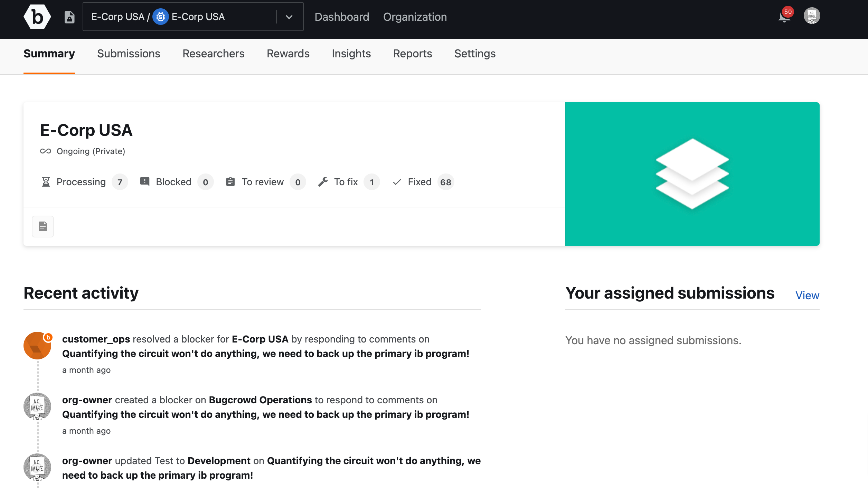Click the To fix wrench icon
This screenshot has width=868, height=488.
click(x=323, y=182)
